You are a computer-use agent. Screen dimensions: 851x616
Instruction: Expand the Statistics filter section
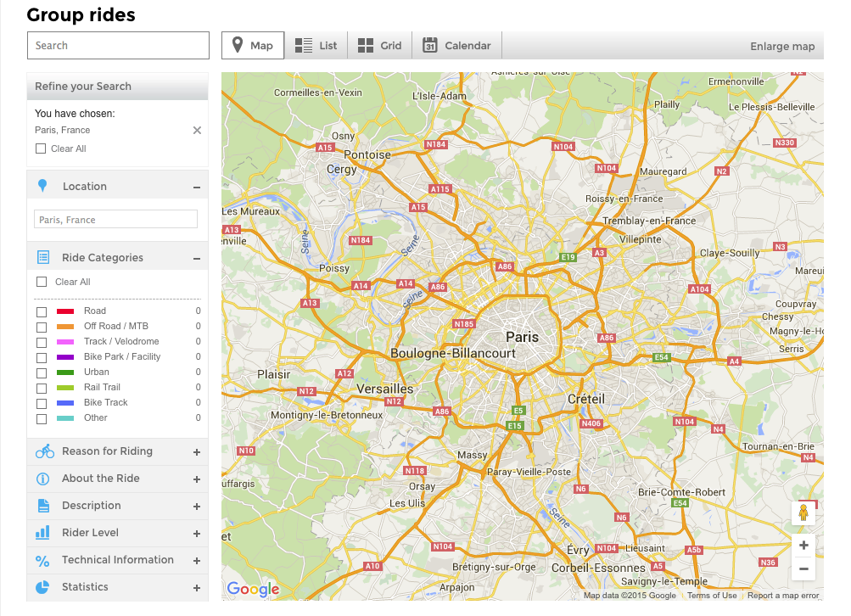[x=197, y=588]
